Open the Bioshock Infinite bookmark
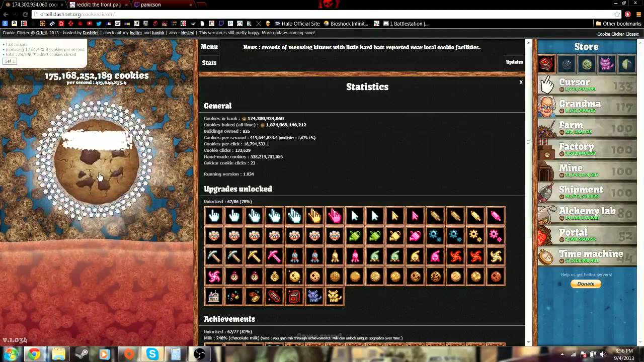This screenshot has height=362, width=644. tap(346, 24)
